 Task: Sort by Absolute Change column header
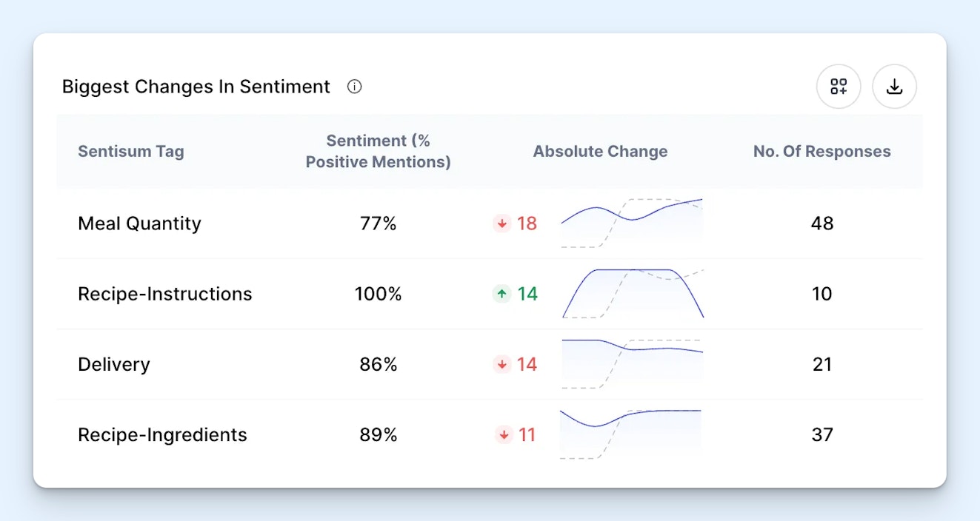[x=600, y=152]
